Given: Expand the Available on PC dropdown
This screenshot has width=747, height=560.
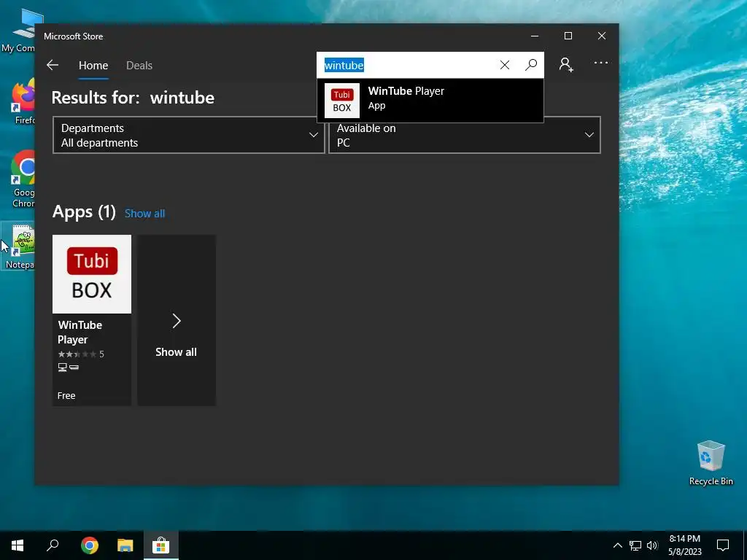Looking at the screenshot, I should click(465, 135).
